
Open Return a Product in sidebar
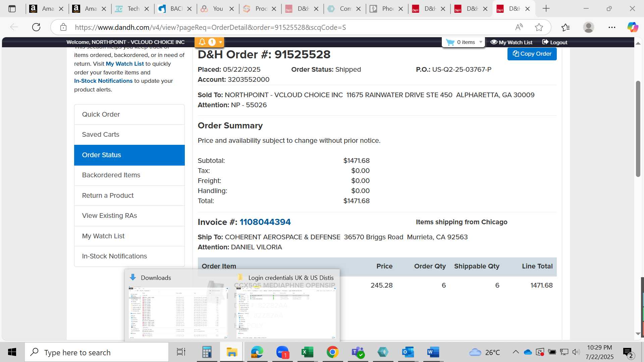(x=129, y=195)
